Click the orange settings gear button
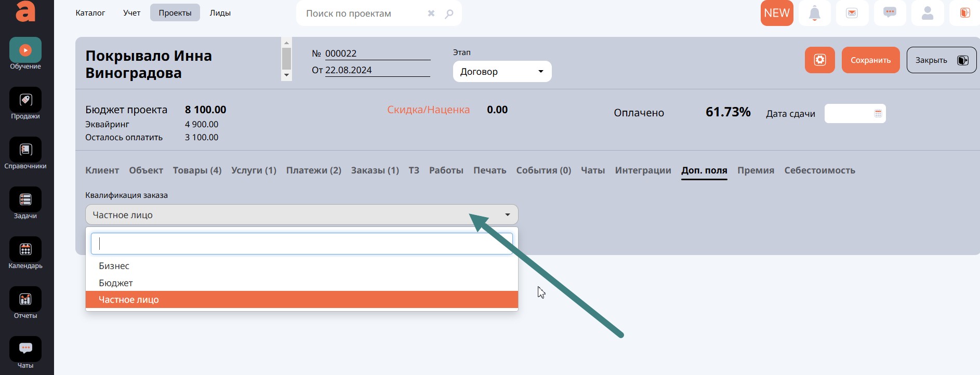This screenshot has width=980, height=375. (x=819, y=60)
